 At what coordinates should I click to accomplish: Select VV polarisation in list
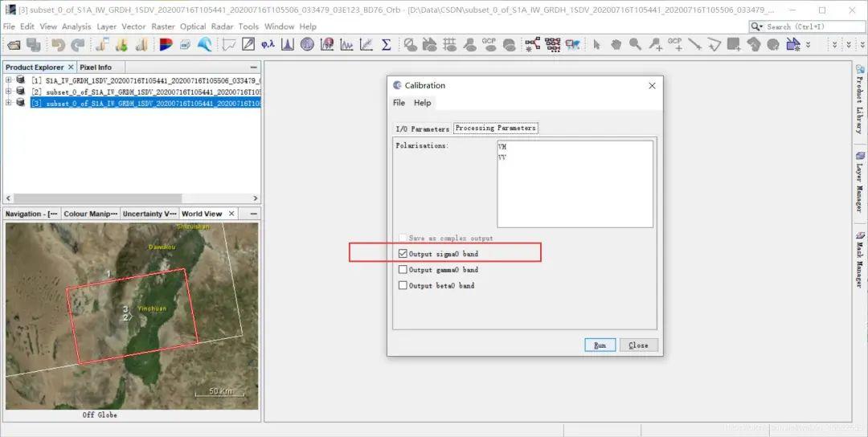502,157
